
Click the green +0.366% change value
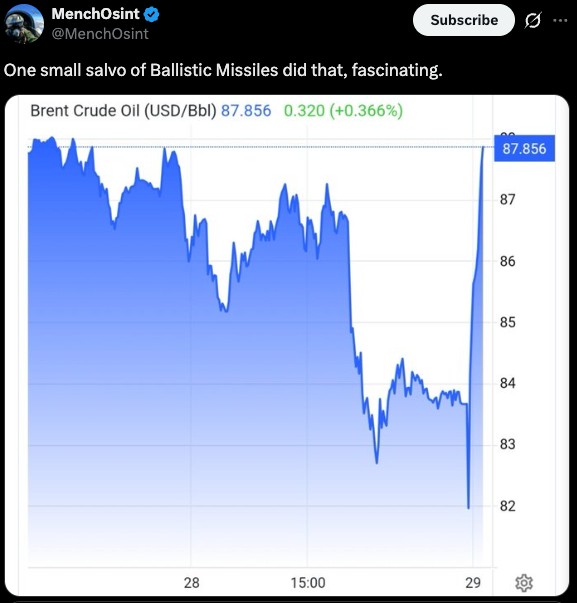pos(366,111)
